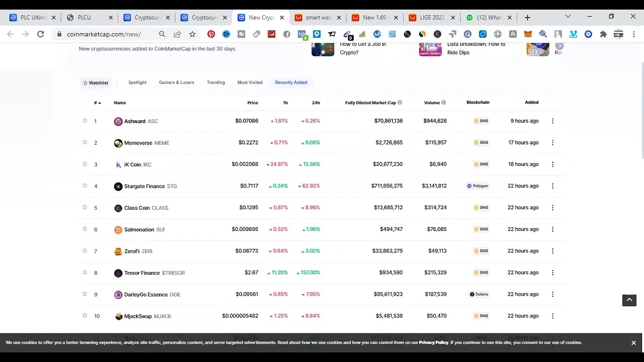Click the site lock icon
Image resolution: width=644 pixels, height=362 pixels.
(x=59, y=34)
